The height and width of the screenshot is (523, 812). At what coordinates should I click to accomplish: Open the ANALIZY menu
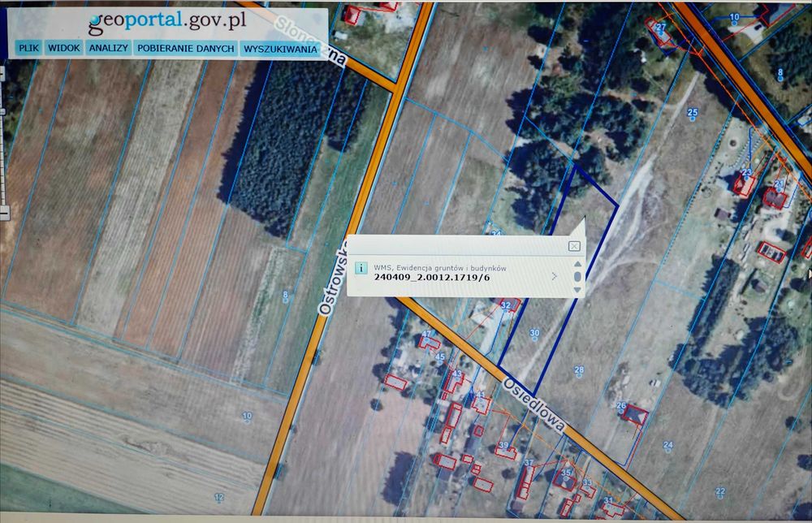coord(108,48)
